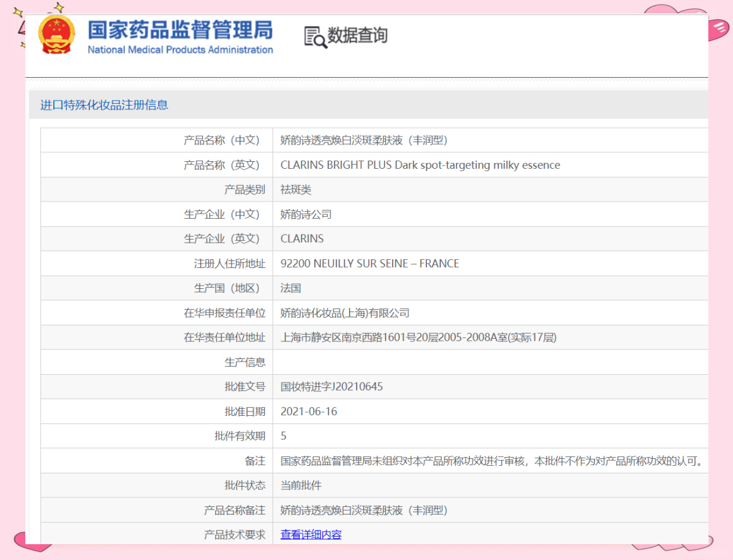This screenshot has height=560, width=733.
Task: Click National Medical Products Administration English subtitle
Action: click(180, 49)
